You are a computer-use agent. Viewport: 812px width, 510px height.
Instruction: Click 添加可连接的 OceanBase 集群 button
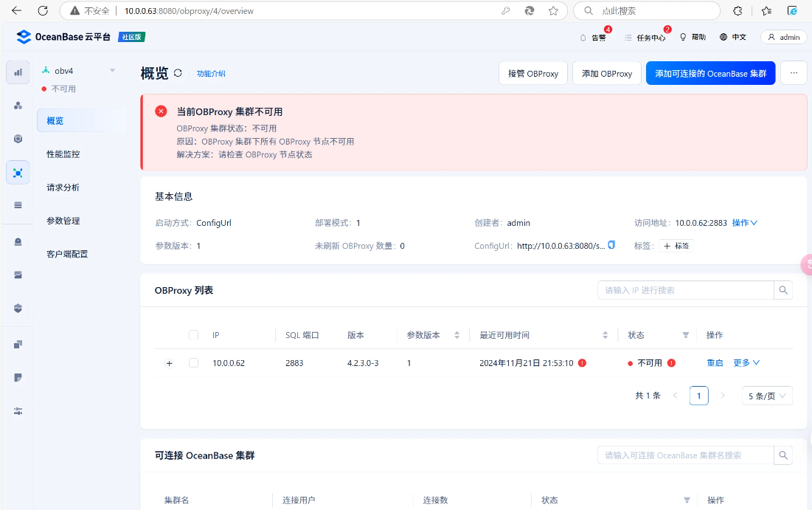click(710, 74)
